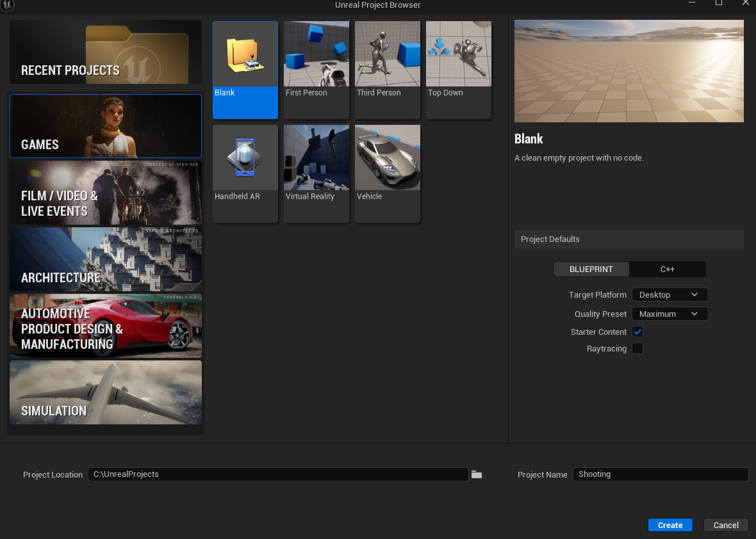Click the Cancel button
This screenshot has height=539, width=756.
coord(726,525)
